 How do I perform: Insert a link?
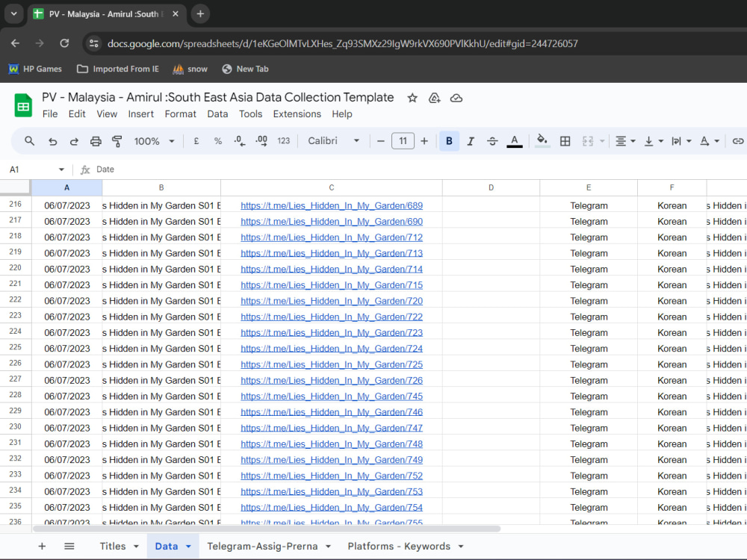pyautogui.click(x=738, y=140)
